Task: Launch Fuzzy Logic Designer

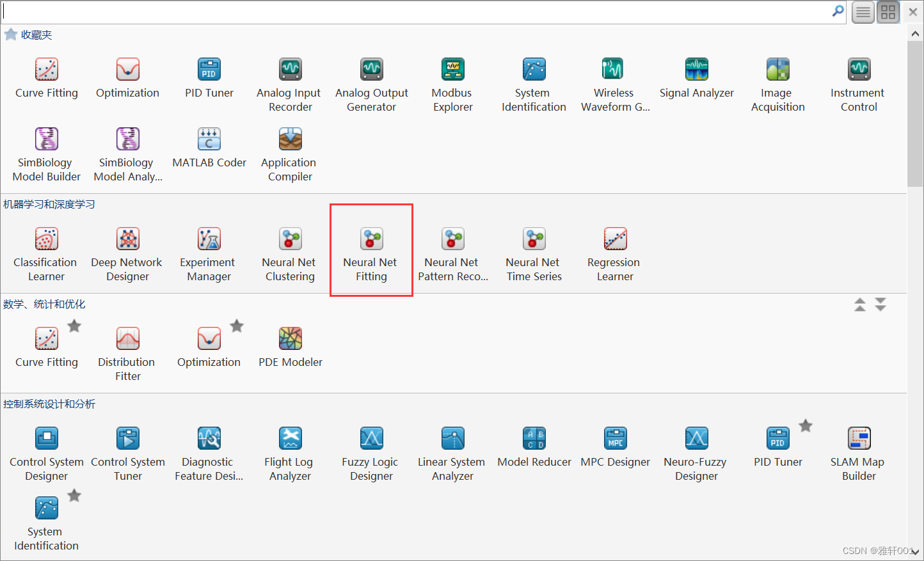Action: click(372, 455)
